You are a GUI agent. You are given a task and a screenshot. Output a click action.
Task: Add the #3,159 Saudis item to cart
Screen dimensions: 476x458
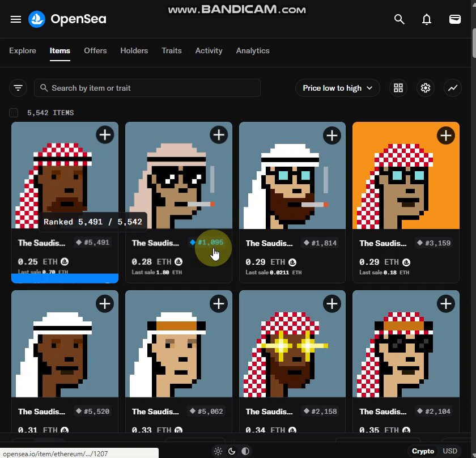click(445, 135)
